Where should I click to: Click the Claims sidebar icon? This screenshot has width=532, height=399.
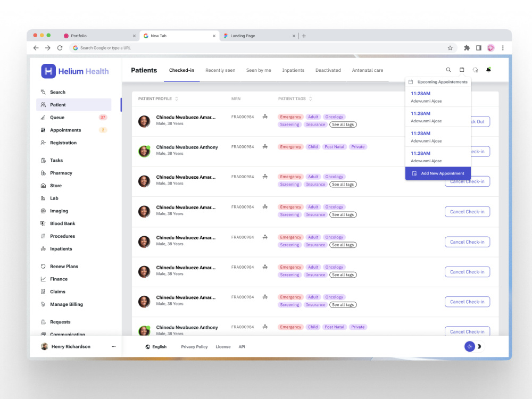[x=43, y=292]
